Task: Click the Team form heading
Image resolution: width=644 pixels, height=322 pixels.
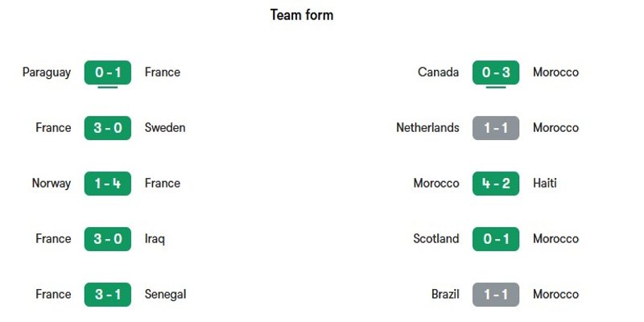Action: 302,15
